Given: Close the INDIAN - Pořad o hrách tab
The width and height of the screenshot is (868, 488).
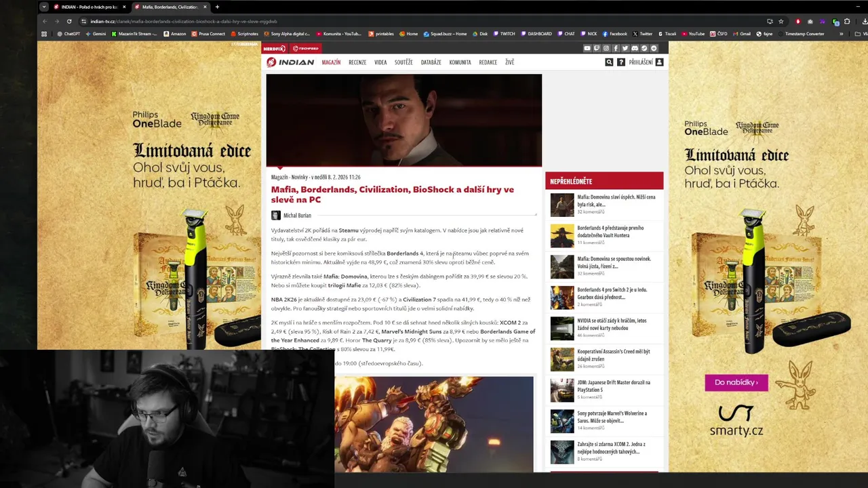Looking at the screenshot, I should 124,7.
